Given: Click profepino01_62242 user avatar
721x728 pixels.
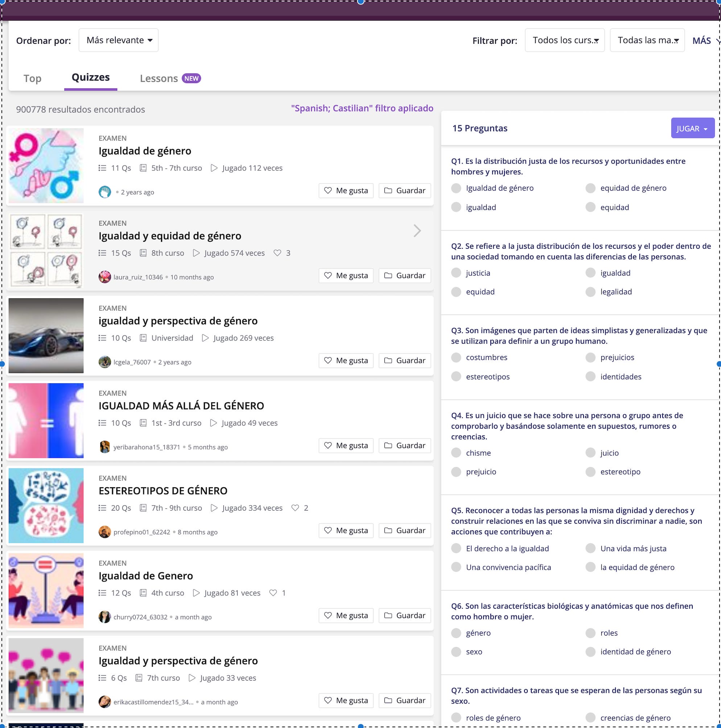Looking at the screenshot, I should 104,532.
